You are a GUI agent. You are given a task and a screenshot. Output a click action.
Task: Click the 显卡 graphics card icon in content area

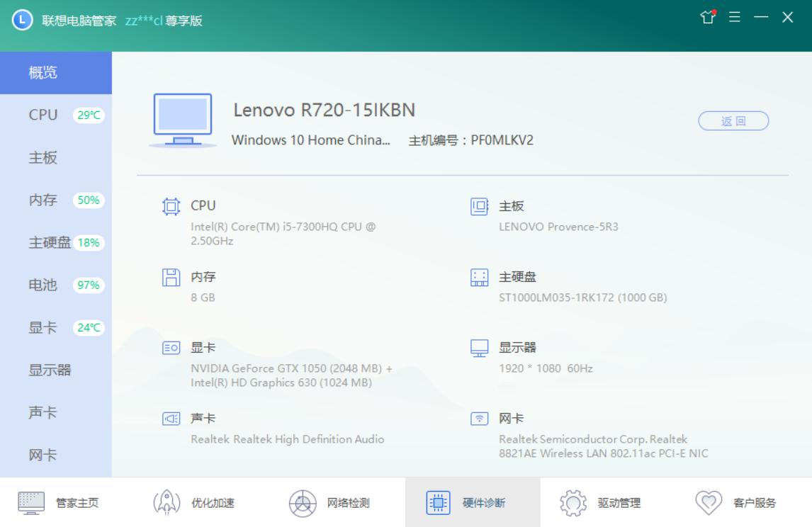[x=170, y=348]
